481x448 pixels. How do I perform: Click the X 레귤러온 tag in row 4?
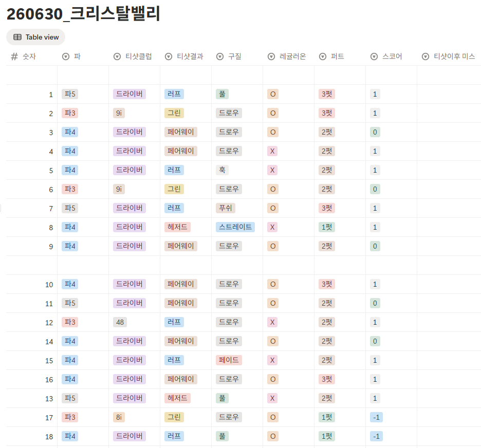click(x=272, y=151)
